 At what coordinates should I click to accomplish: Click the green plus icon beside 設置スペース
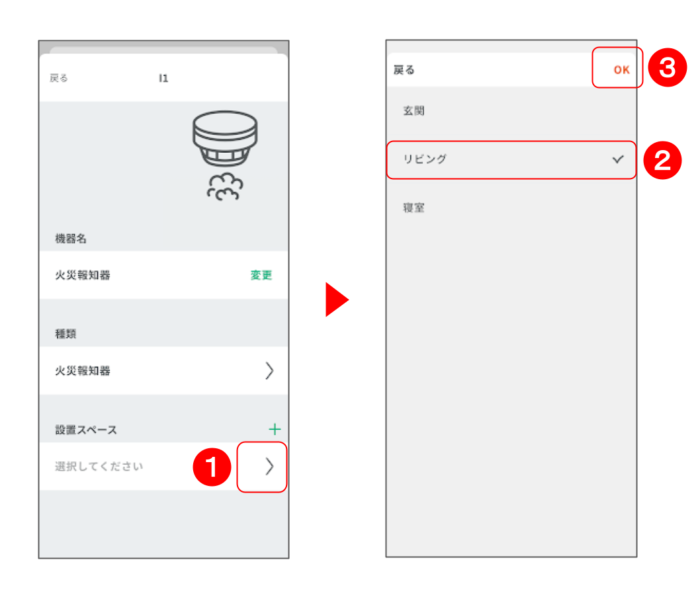(275, 429)
